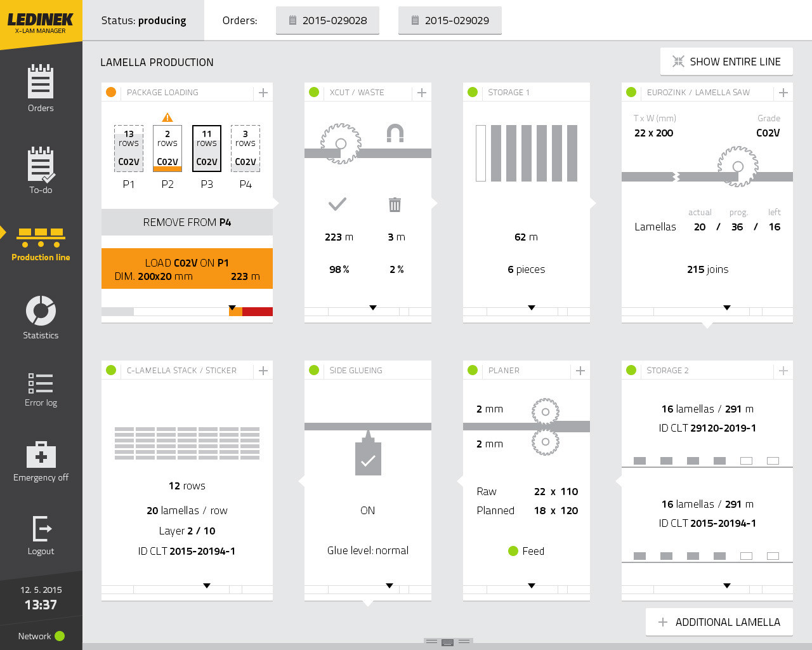
Task: Open order tab 2015-029029
Action: tap(450, 20)
